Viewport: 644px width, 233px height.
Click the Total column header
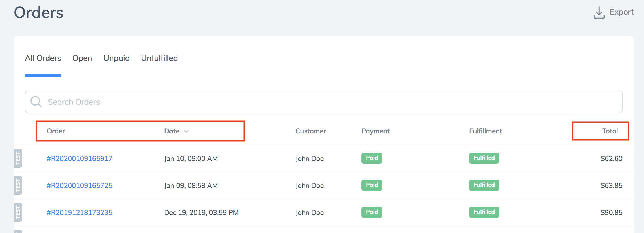tap(610, 131)
